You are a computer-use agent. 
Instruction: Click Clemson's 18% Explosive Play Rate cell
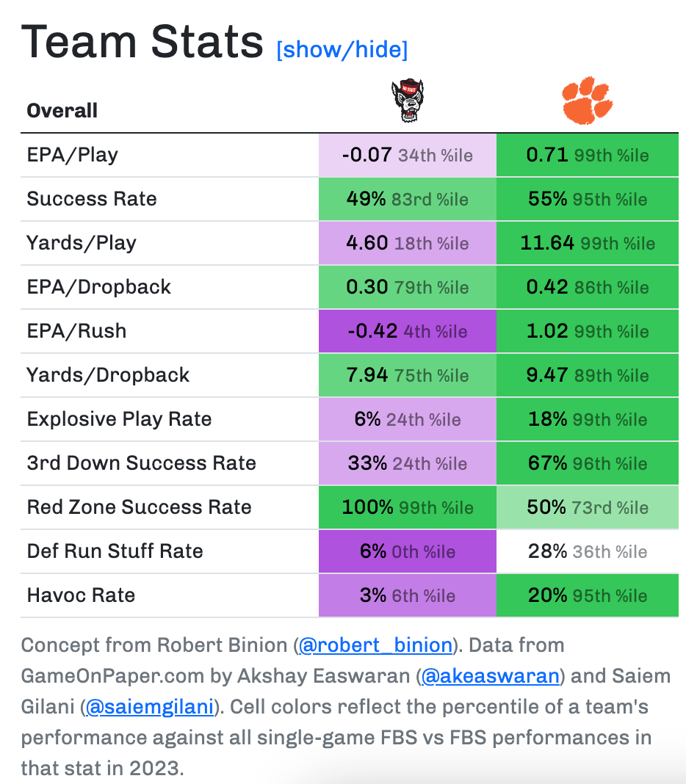tap(587, 419)
